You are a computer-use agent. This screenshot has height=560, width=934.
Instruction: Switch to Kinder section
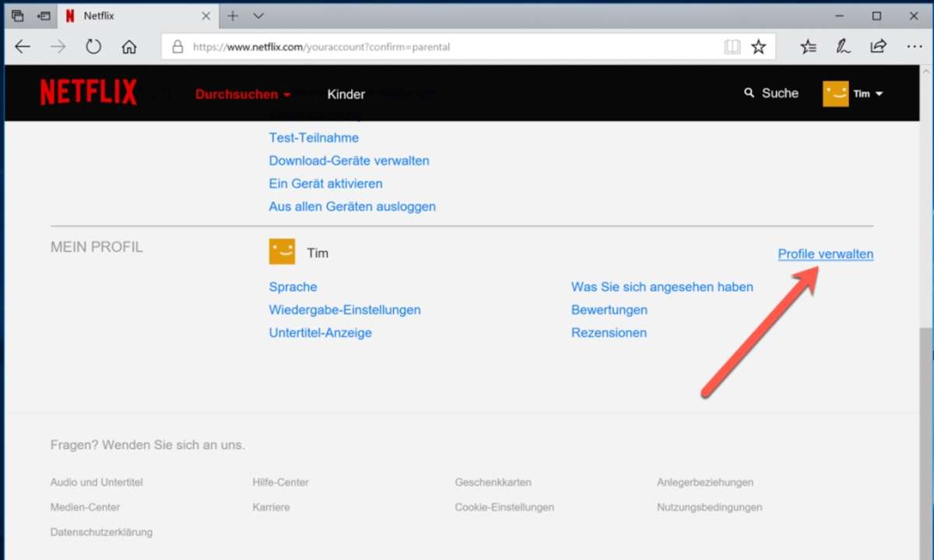tap(346, 94)
